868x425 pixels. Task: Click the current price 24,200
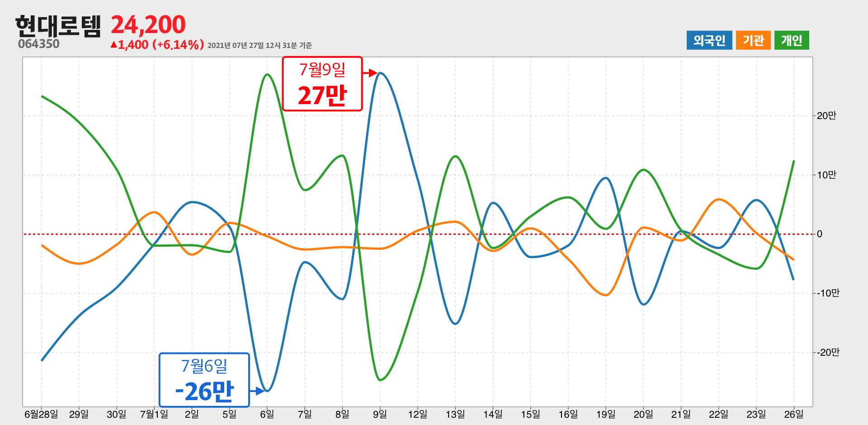click(148, 24)
